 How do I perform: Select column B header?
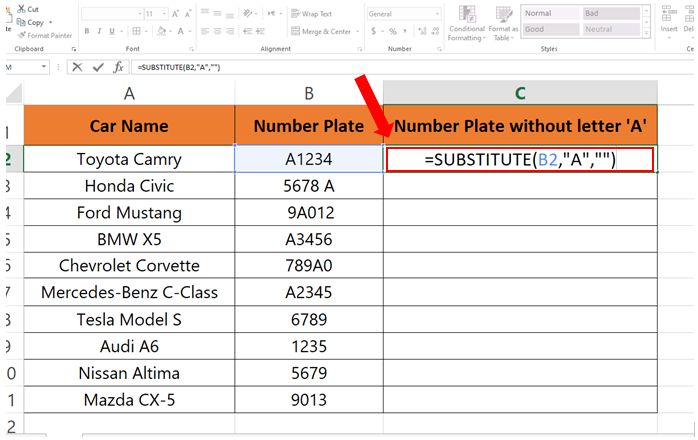(x=309, y=94)
